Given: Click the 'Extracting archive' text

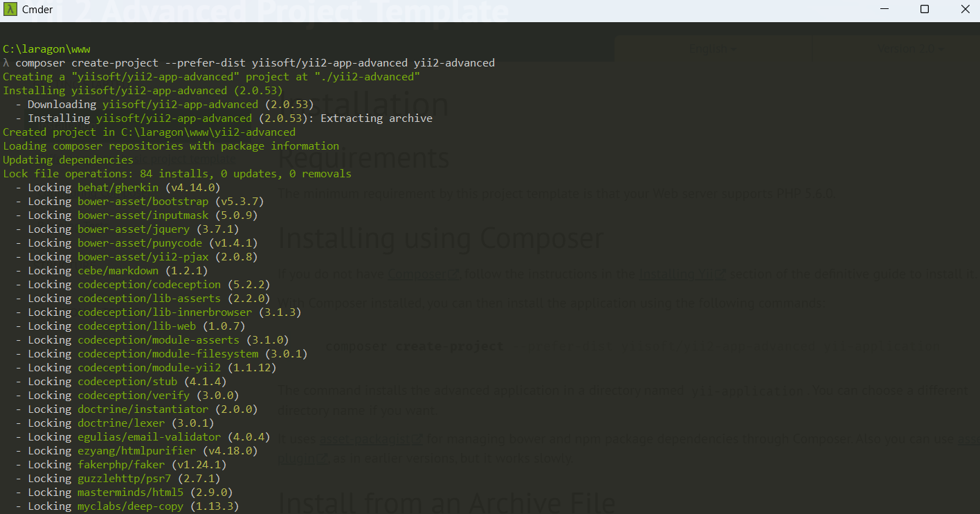Looking at the screenshot, I should (x=376, y=118).
